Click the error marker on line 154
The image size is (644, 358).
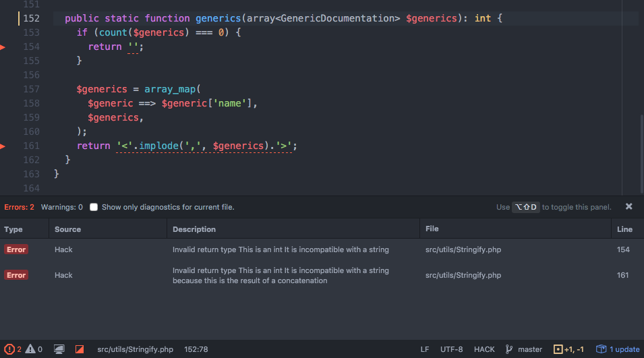pyautogui.click(x=3, y=47)
